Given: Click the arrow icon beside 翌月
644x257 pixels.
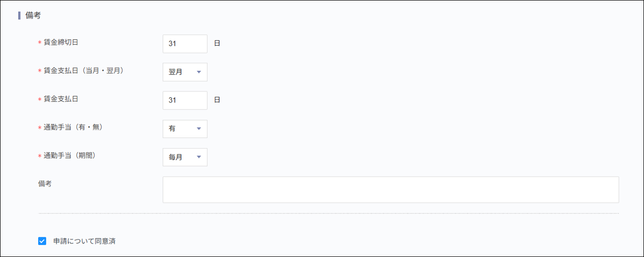Looking at the screenshot, I should [x=198, y=72].
